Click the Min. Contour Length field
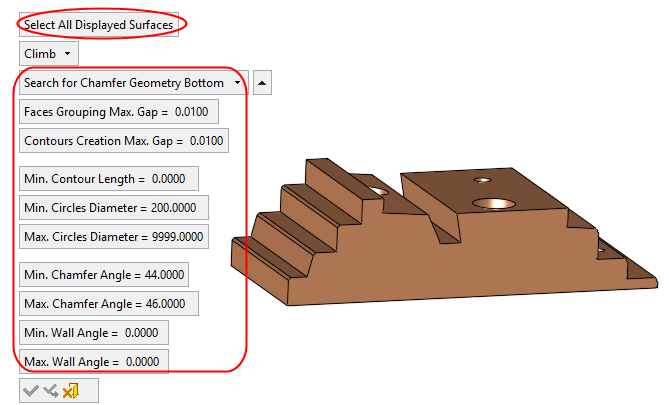 click(x=108, y=179)
